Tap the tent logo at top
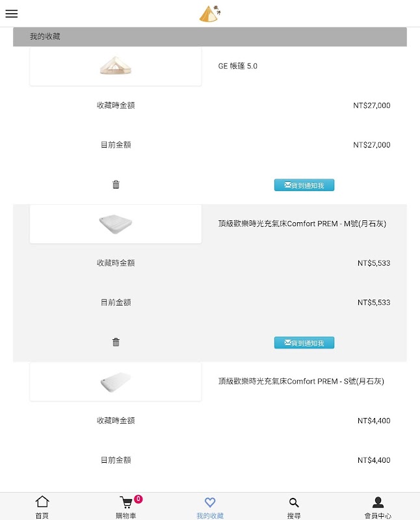420x520 pixels. point(209,14)
